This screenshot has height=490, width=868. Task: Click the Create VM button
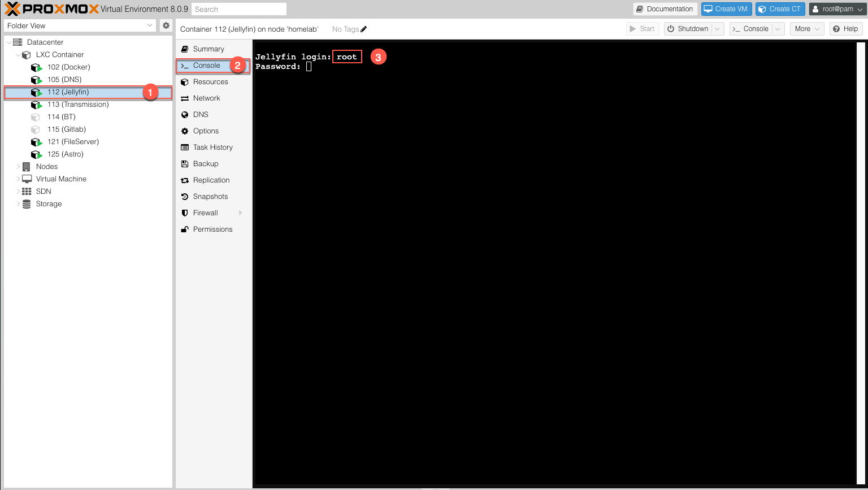point(726,8)
